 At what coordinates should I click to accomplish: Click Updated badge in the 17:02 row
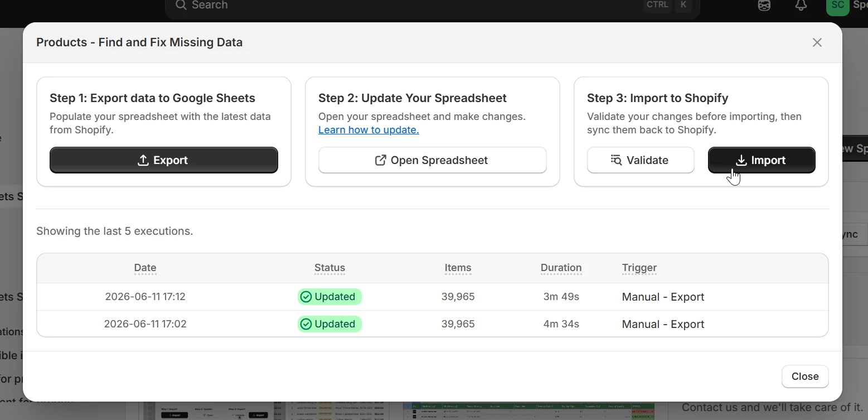[x=329, y=324]
